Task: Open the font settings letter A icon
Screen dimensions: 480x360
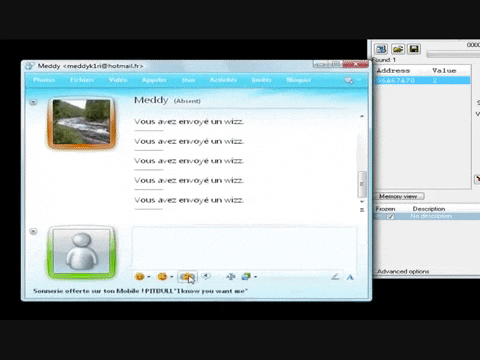Action: (x=350, y=277)
